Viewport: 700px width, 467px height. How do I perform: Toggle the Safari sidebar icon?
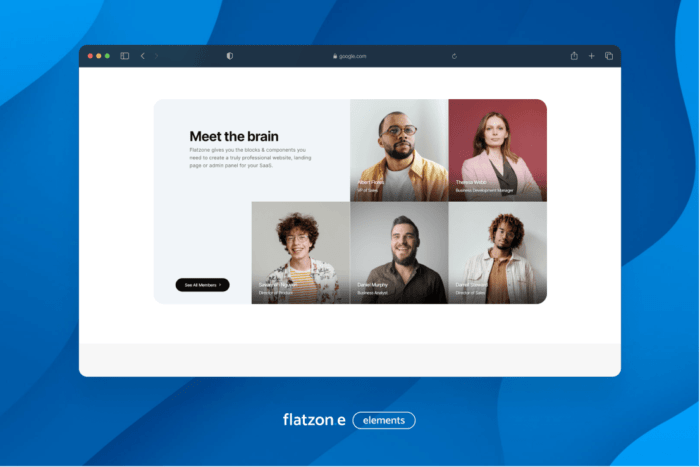[x=125, y=56]
